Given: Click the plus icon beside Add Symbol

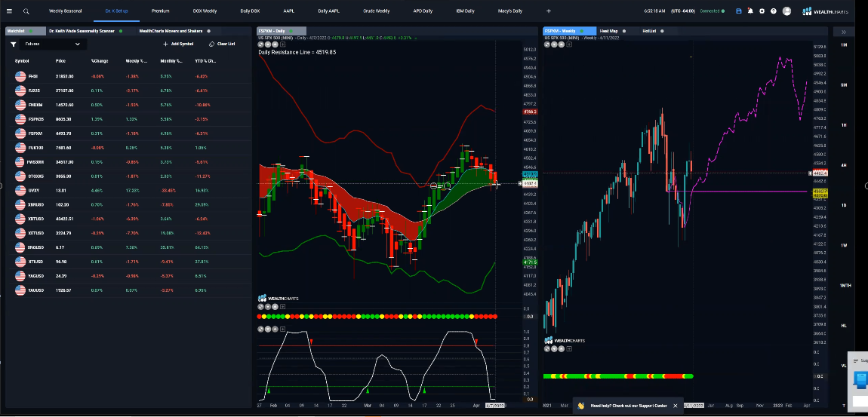Looking at the screenshot, I should pos(165,44).
